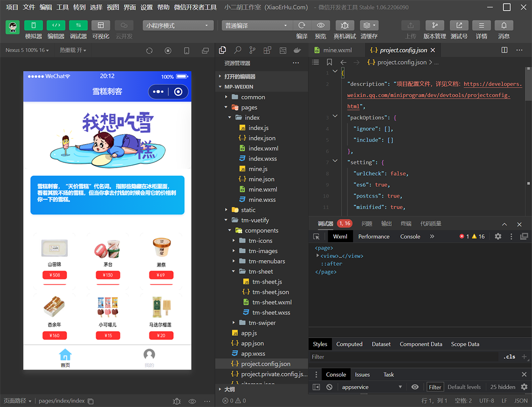
Task: Open the Source Control sidebar icon
Action: tap(252, 50)
